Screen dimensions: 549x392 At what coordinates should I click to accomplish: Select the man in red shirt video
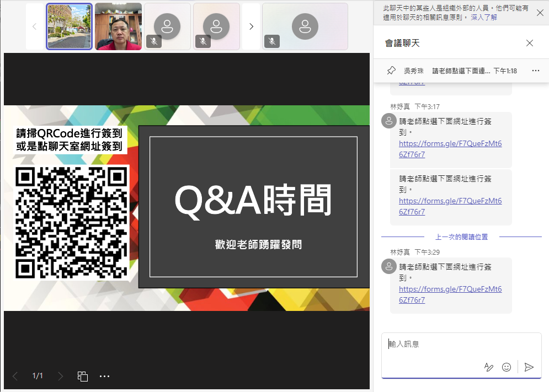[x=118, y=26]
